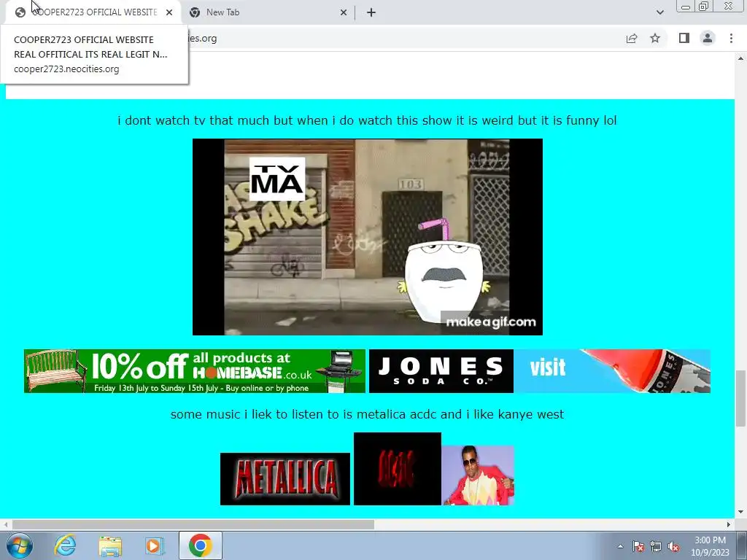
Task: Click the horizontal scrollbar right arrow
Action: (x=729, y=524)
